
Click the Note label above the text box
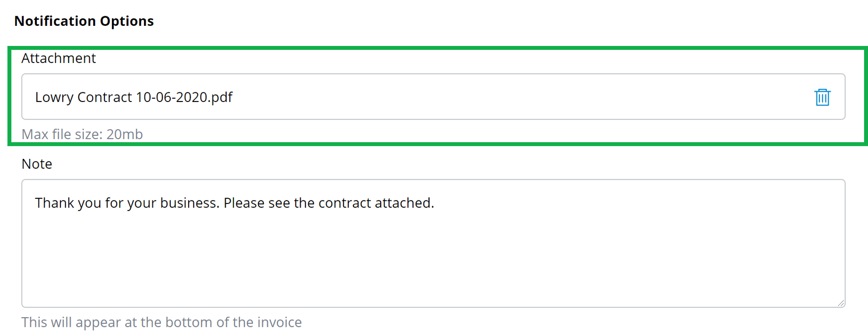pyautogui.click(x=37, y=164)
